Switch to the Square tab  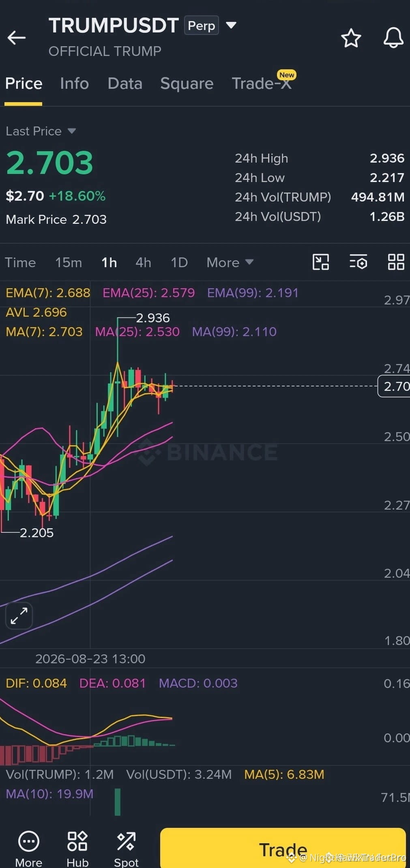[x=187, y=84]
